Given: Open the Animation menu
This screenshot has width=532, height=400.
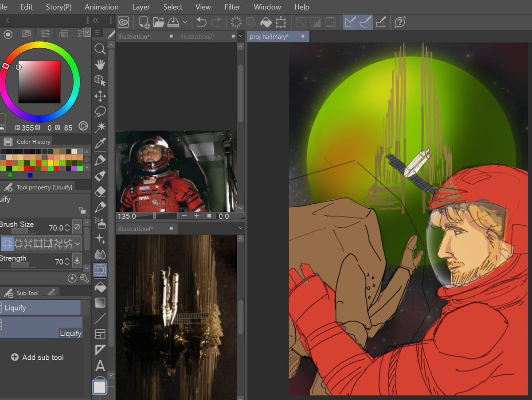Looking at the screenshot, I should 102,7.
